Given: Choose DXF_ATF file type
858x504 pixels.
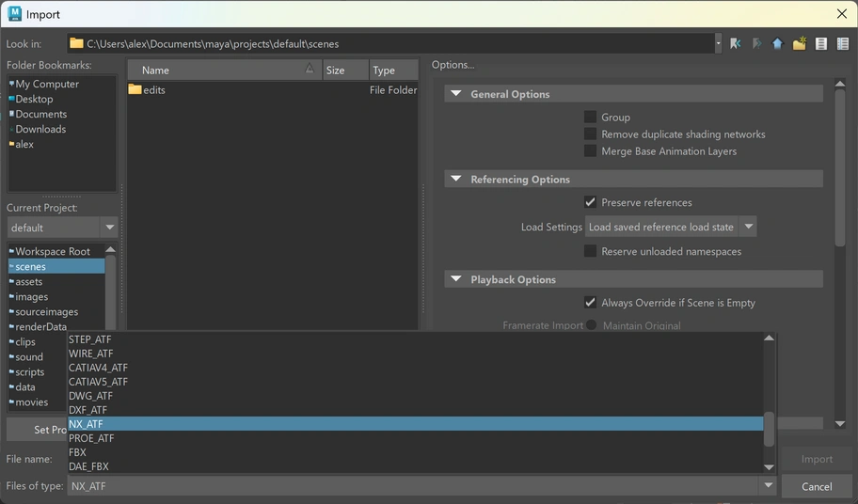Looking at the screenshot, I should click(415, 410).
